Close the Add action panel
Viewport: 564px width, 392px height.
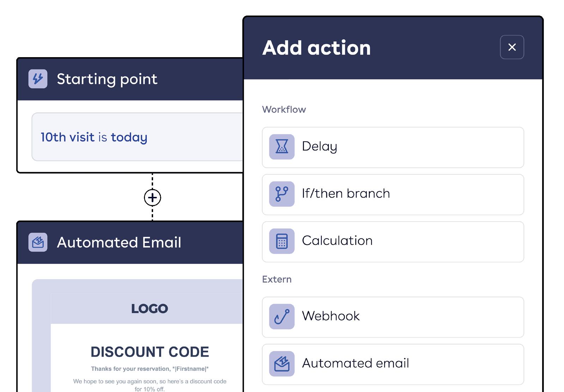click(512, 47)
